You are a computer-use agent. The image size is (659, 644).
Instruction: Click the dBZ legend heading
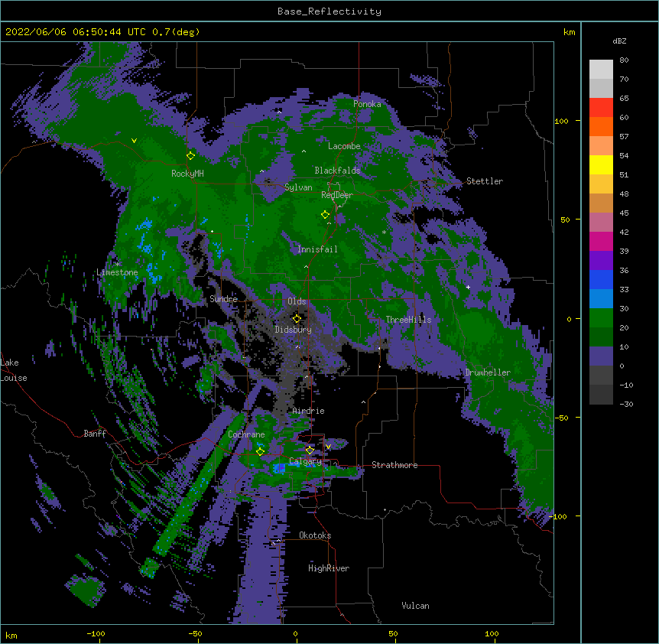(x=619, y=41)
